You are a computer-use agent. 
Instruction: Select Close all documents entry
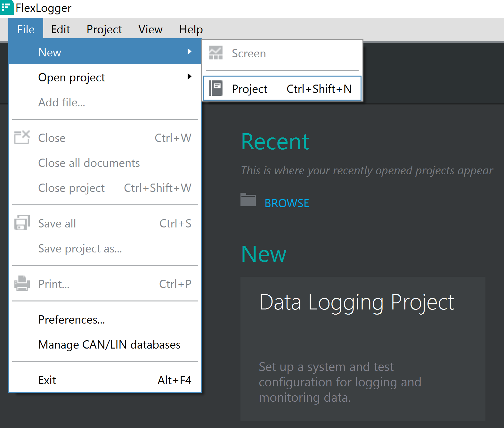[105, 163]
